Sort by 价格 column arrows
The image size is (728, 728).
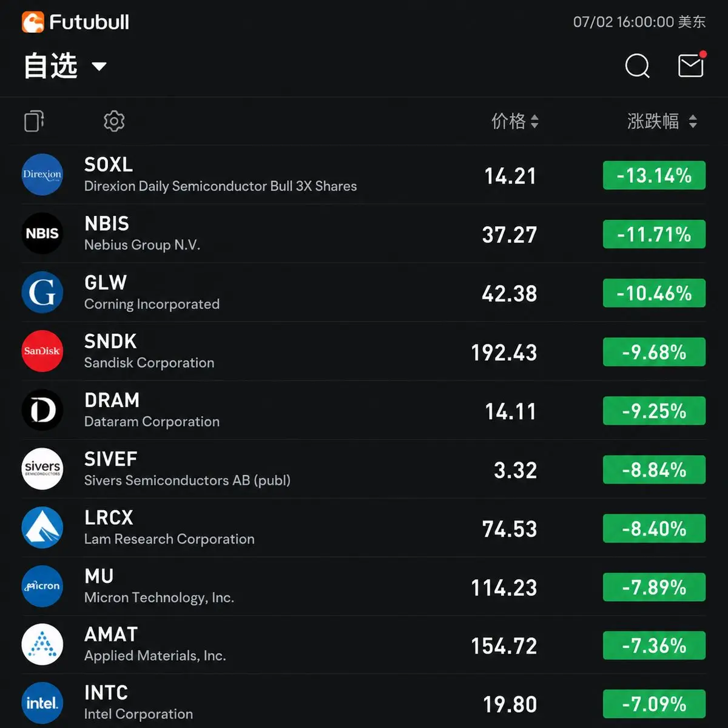(x=534, y=121)
